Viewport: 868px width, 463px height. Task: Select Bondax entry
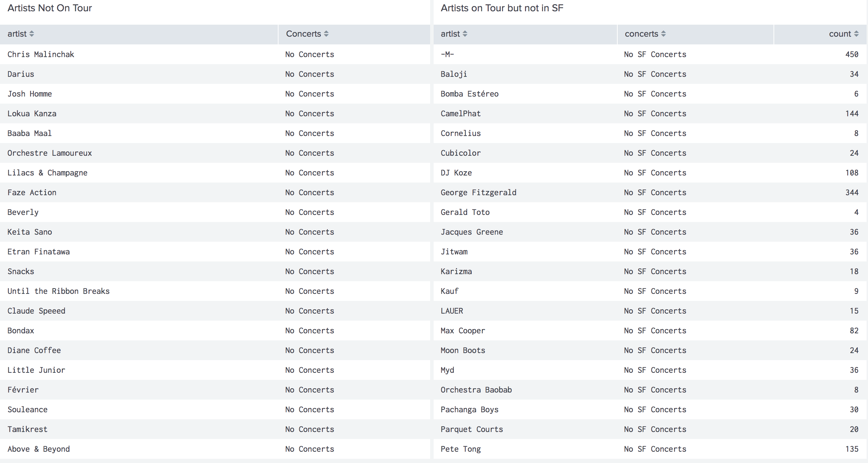tap(21, 331)
